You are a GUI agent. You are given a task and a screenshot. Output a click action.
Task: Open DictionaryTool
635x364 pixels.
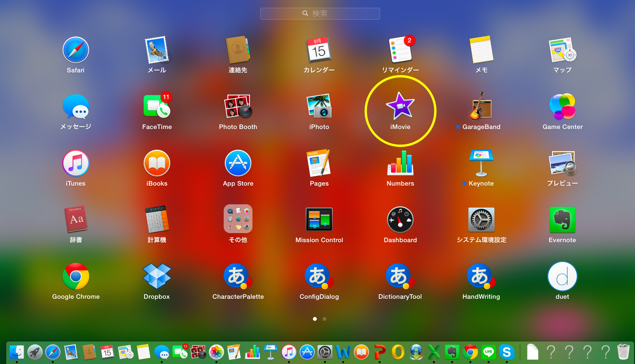click(x=400, y=276)
